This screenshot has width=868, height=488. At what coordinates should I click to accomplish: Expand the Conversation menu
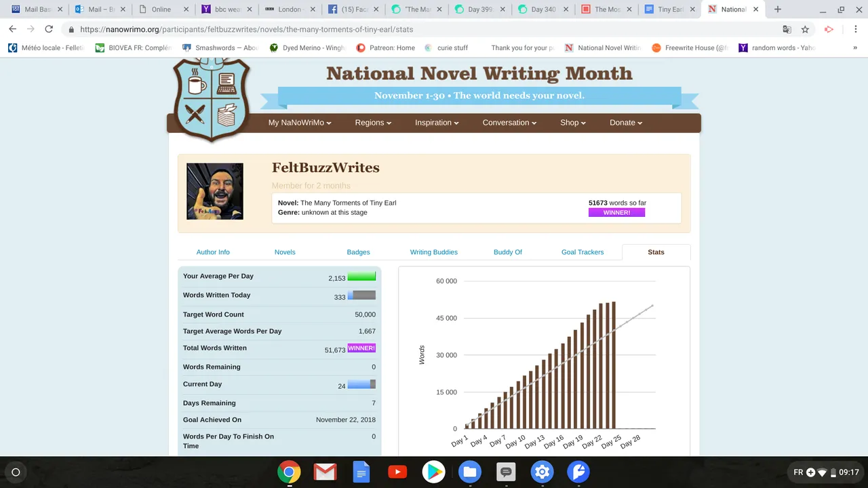click(509, 123)
